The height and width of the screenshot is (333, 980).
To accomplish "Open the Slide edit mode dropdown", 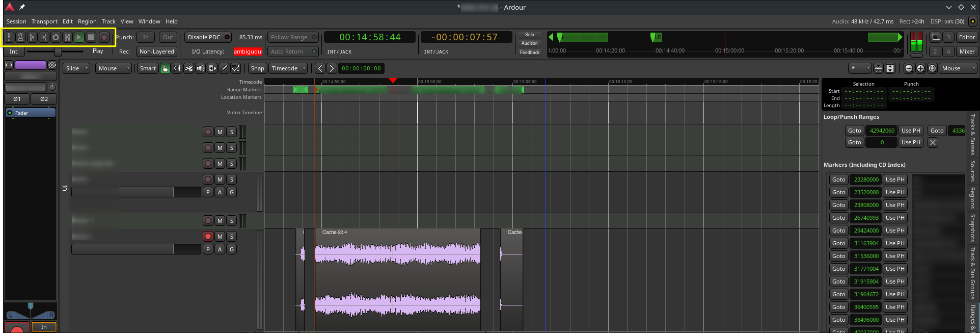I will click(x=77, y=68).
